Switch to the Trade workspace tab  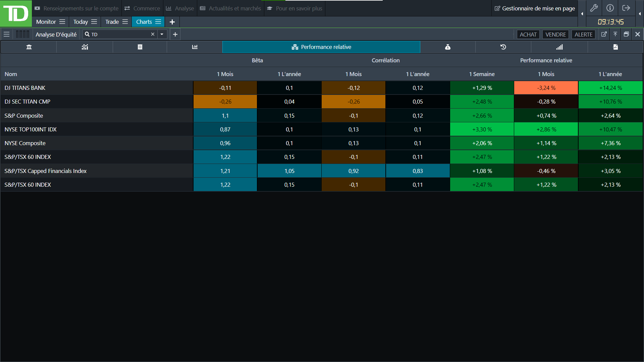pos(112,22)
